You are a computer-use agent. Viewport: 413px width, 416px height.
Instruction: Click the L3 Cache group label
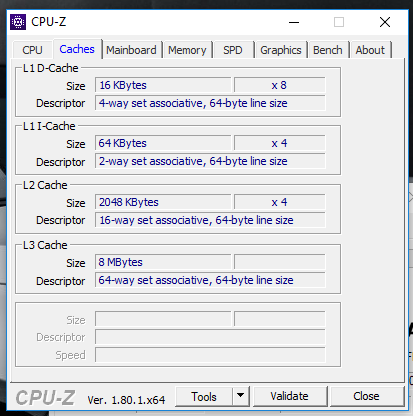click(45, 245)
